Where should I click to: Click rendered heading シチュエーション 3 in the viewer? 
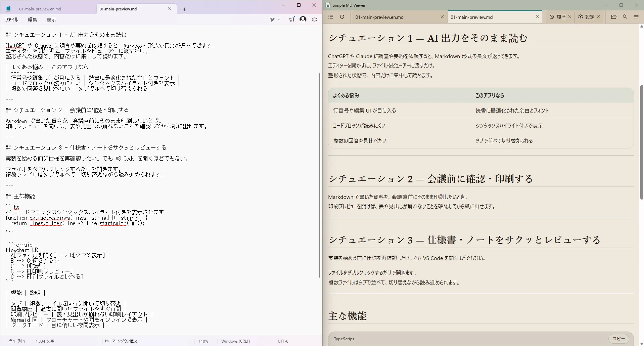click(465, 240)
